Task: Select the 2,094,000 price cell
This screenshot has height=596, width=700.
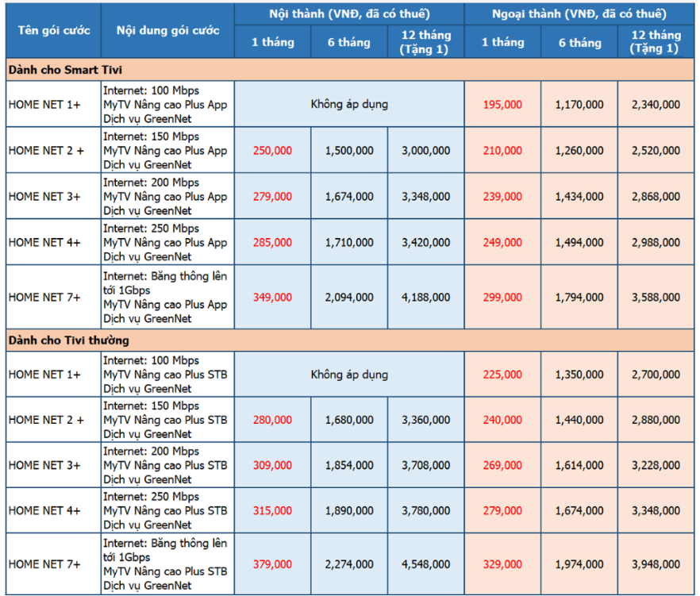Action: tap(349, 298)
